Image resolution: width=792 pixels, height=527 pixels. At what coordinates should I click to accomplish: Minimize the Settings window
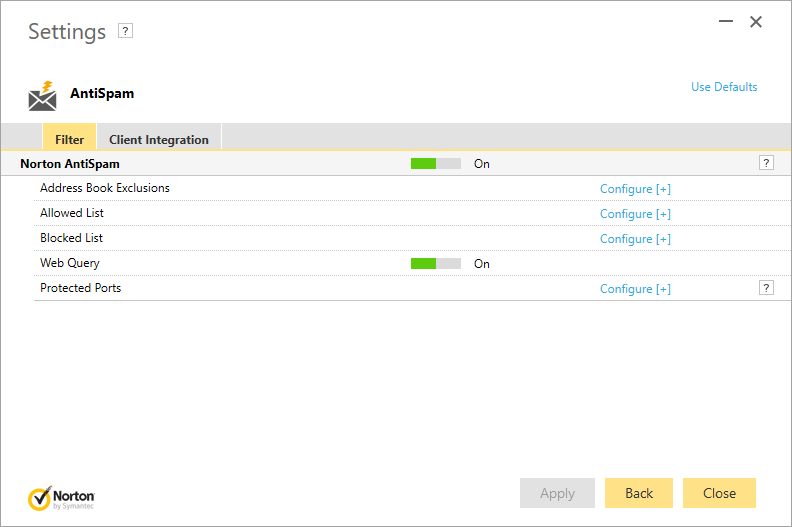726,21
